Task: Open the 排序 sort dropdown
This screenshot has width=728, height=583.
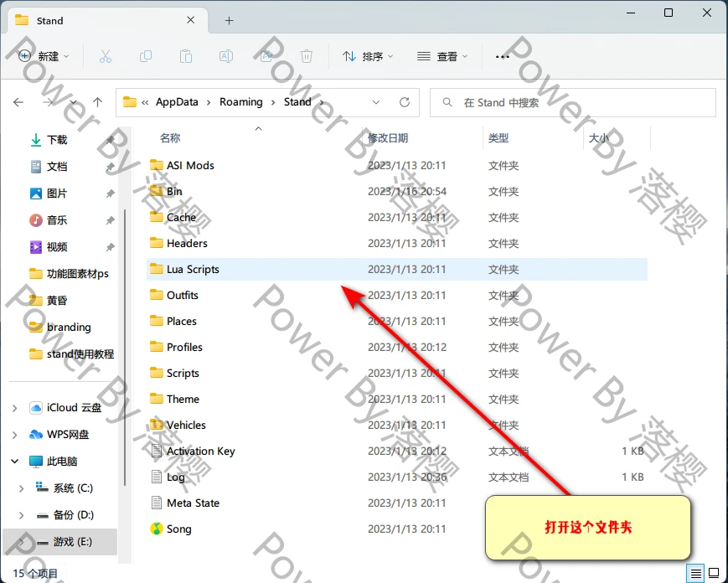Action: (368, 57)
